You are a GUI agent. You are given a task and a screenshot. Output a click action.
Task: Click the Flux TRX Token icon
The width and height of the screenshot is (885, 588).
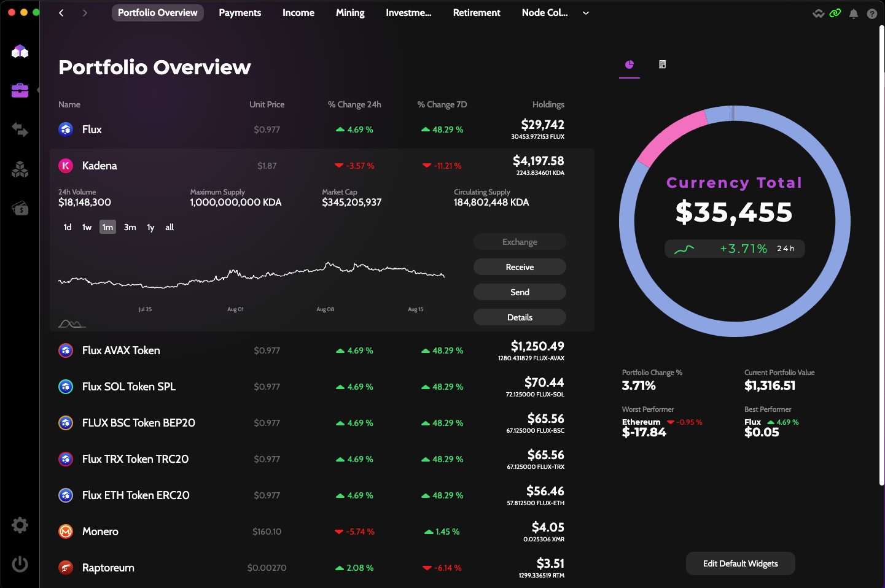coord(66,459)
